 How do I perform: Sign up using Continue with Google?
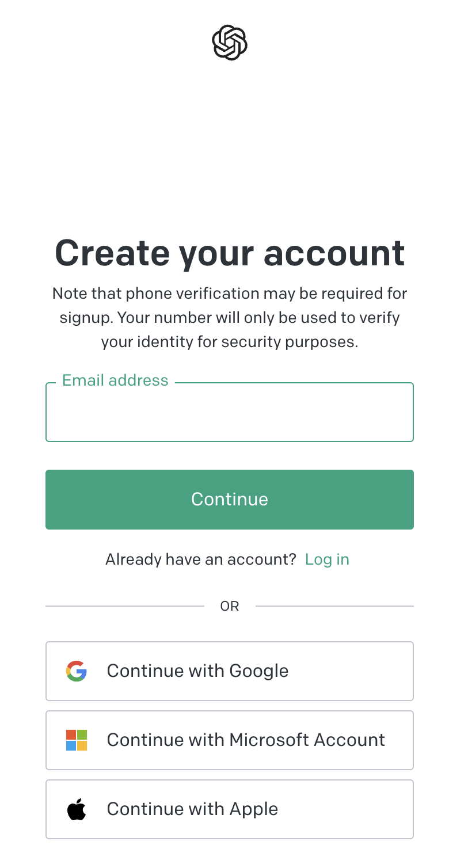(x=230, y=671)
